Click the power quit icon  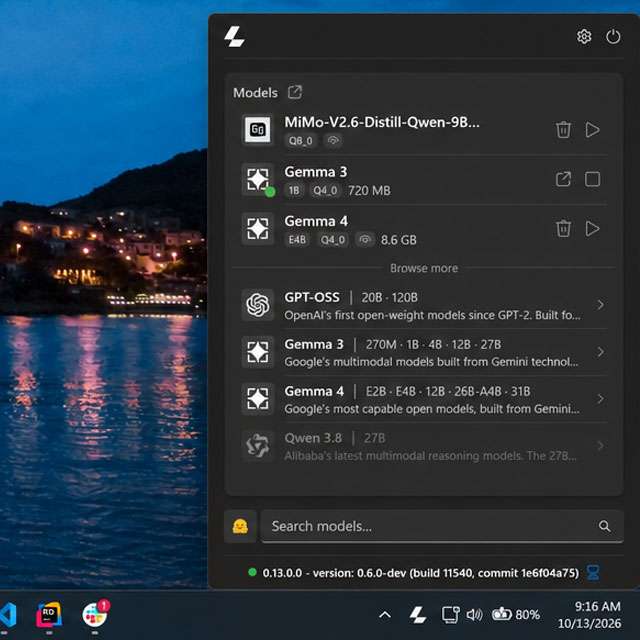pos(613,37)
